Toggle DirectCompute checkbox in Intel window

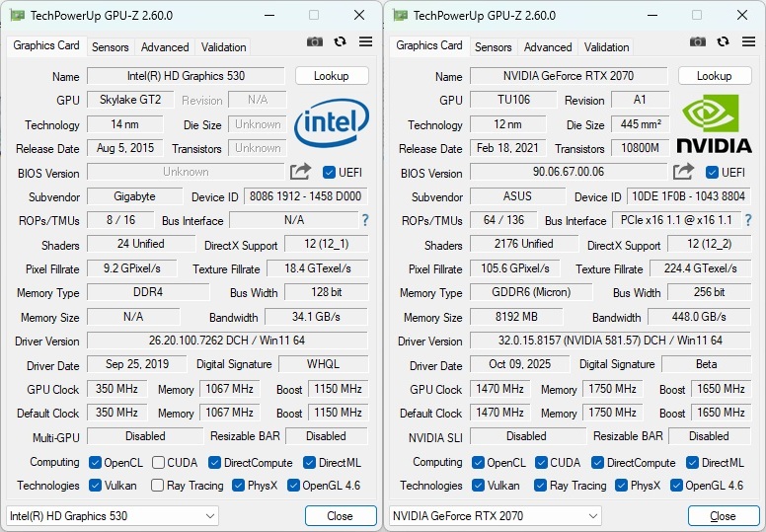point(214,463)
